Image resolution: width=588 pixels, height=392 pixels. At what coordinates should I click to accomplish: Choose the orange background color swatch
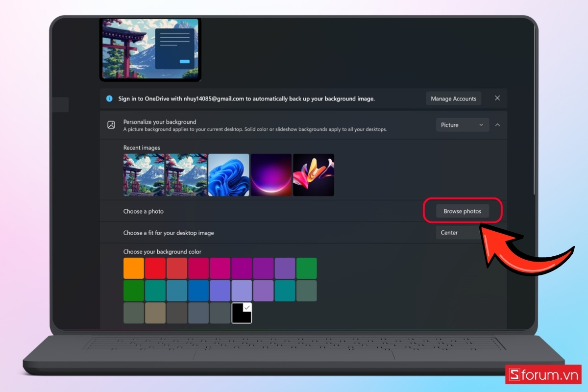click(x=134, y=269)
